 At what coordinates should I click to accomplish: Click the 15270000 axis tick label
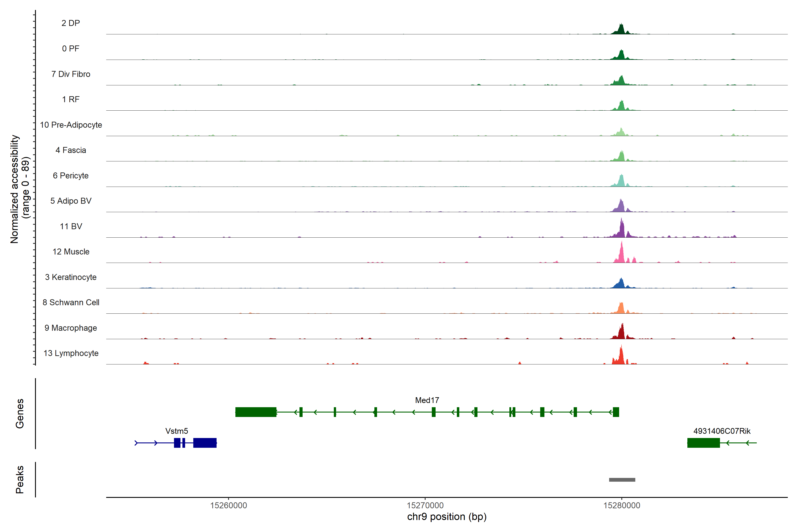click(x=425, y=505)
